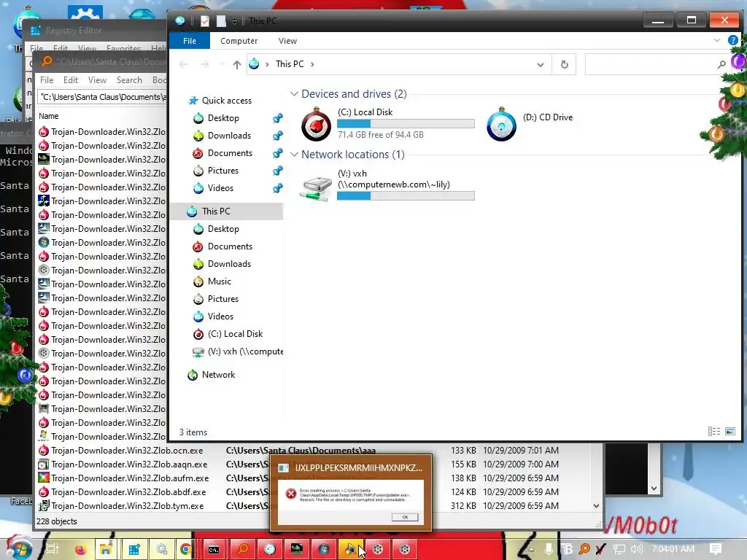Click the Forward arrow in Explorer

point(205,64)
